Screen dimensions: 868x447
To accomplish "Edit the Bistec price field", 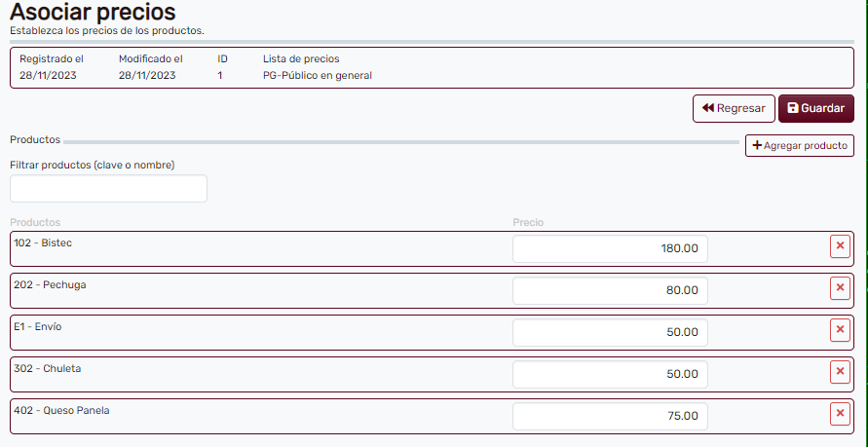I will (x=610, y=248).
